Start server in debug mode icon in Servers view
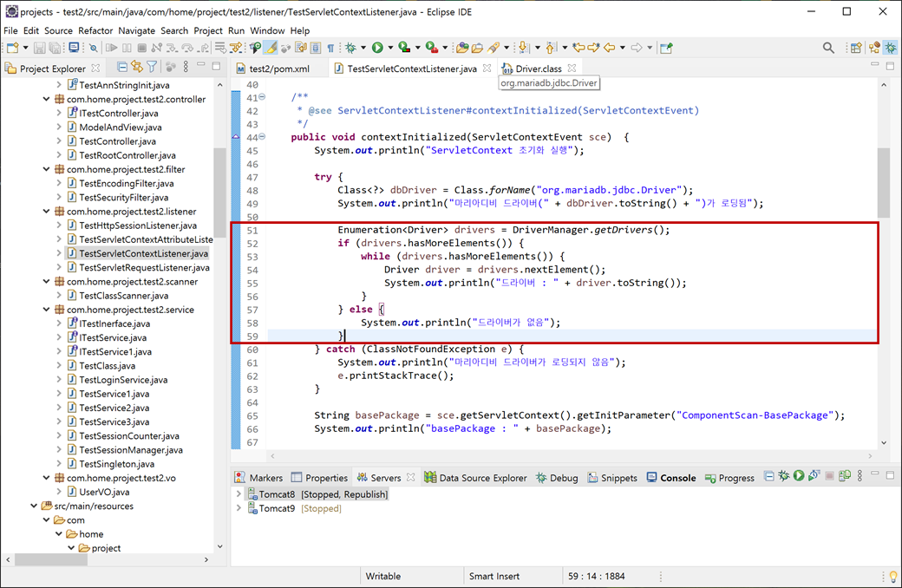This screenshot has width=902, height=588. tap(783, 476)
